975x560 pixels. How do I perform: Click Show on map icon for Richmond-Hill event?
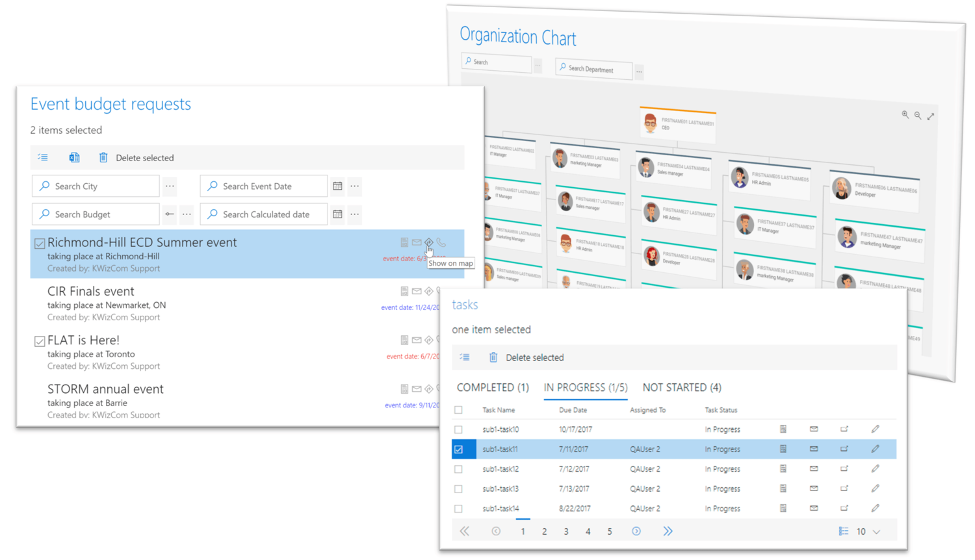(429, 243)
